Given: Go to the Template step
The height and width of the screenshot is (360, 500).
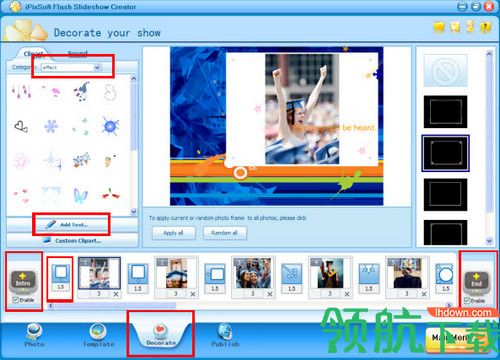Looking at the screenshot, I should tap(99, 336).
